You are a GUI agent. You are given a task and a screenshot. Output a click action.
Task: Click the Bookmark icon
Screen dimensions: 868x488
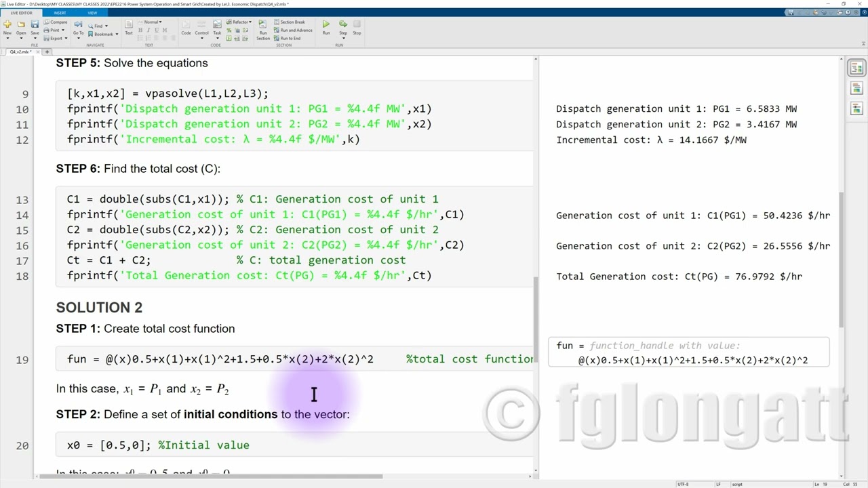[x=91, y=34]
